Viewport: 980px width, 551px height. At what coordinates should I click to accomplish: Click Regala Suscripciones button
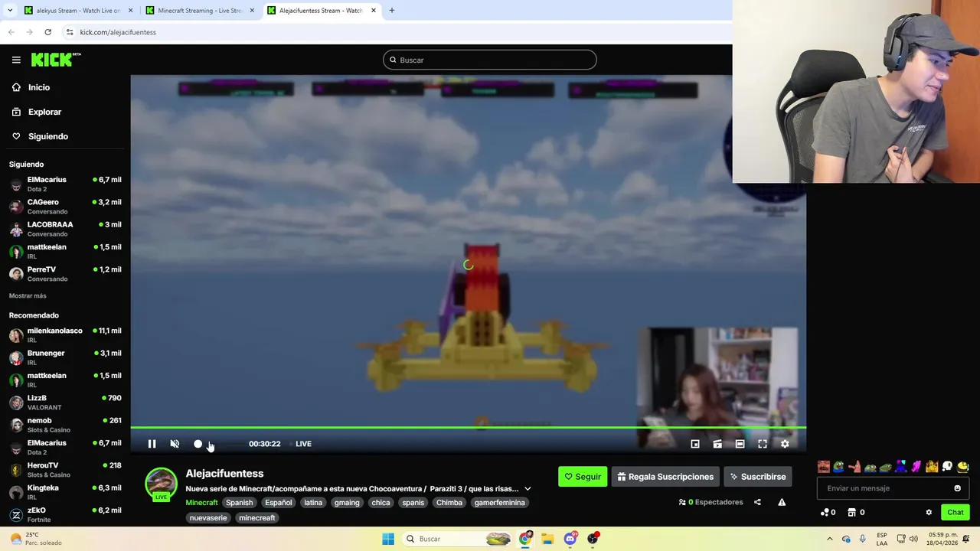point(665,477)
